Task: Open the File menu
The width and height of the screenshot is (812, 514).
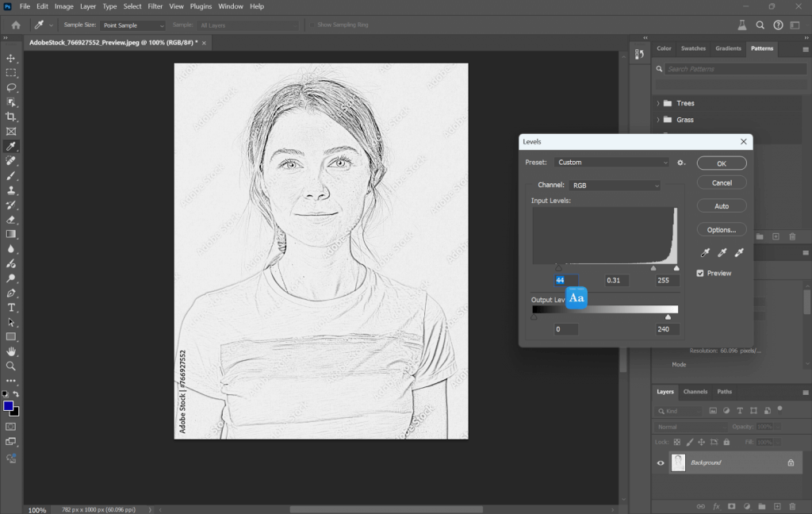Action: click(x=25, y=6)
